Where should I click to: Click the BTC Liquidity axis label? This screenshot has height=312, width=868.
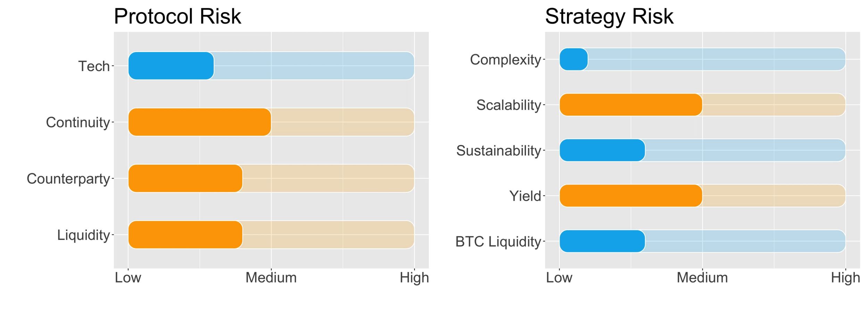[498, 242]
